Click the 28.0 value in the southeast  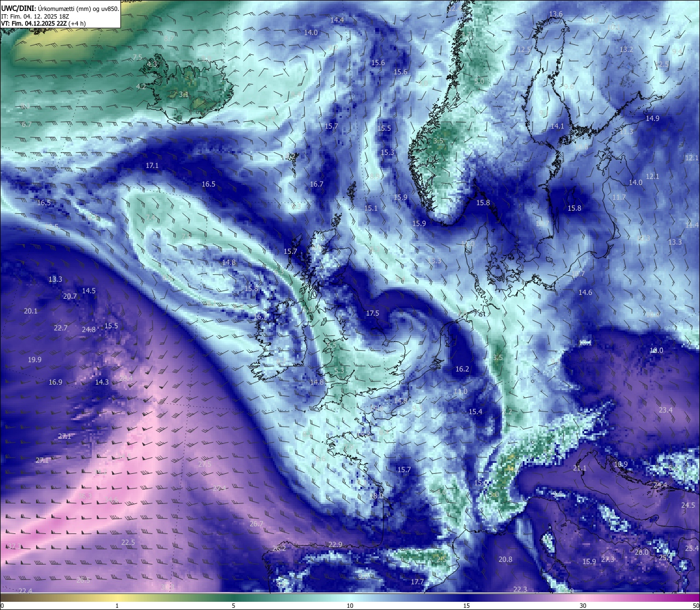(641, 553)
